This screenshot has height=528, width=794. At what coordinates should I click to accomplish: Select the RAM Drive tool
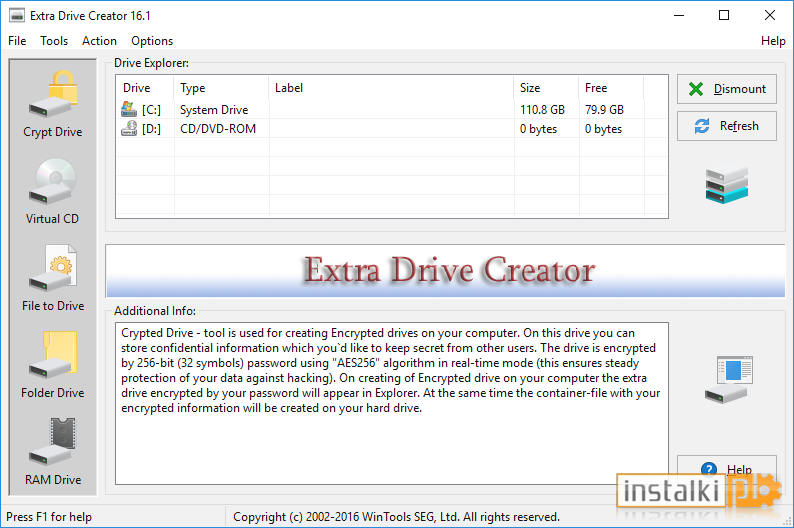point(53,452)
